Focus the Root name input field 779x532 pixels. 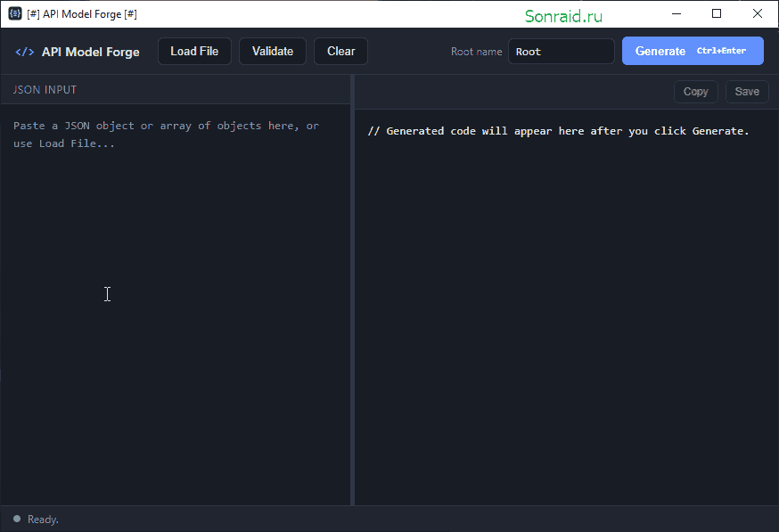pyautogui.click(x=561, y=52)
